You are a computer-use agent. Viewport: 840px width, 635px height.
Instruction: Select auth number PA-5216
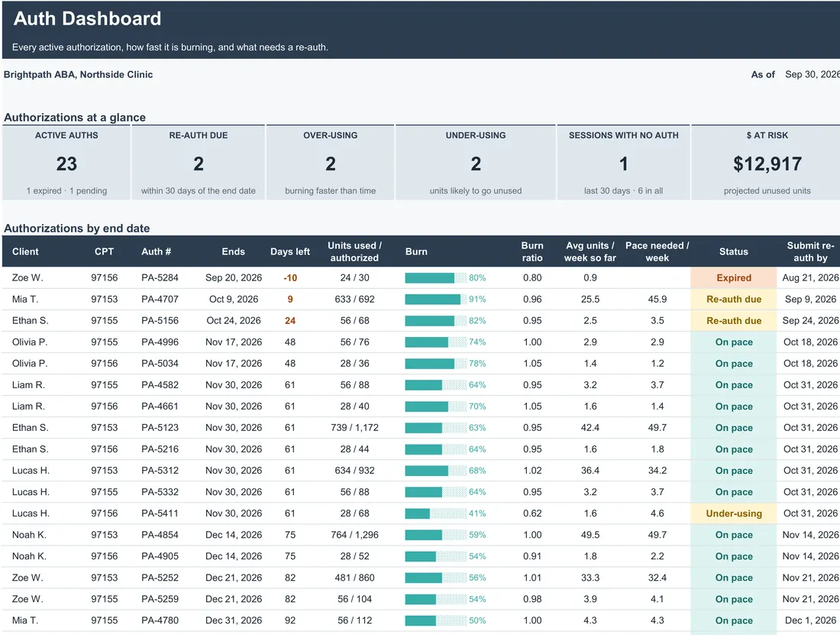(160, 449)
